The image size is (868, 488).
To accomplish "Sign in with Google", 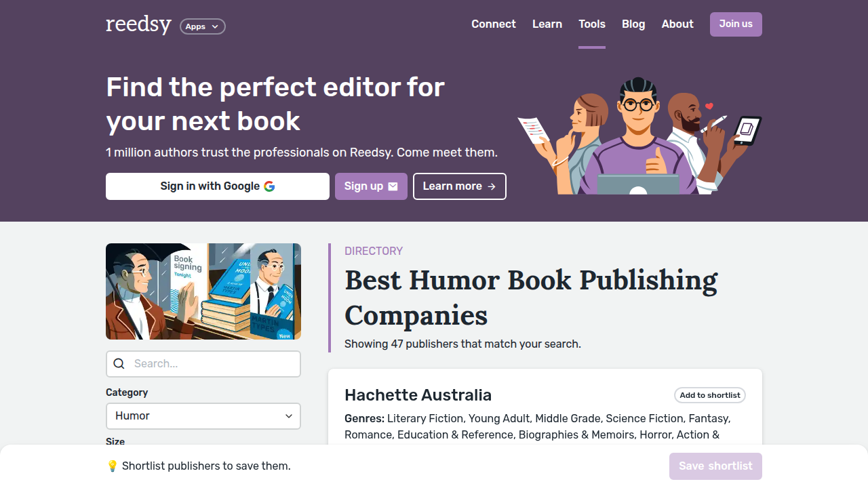I will coord(218,186).
